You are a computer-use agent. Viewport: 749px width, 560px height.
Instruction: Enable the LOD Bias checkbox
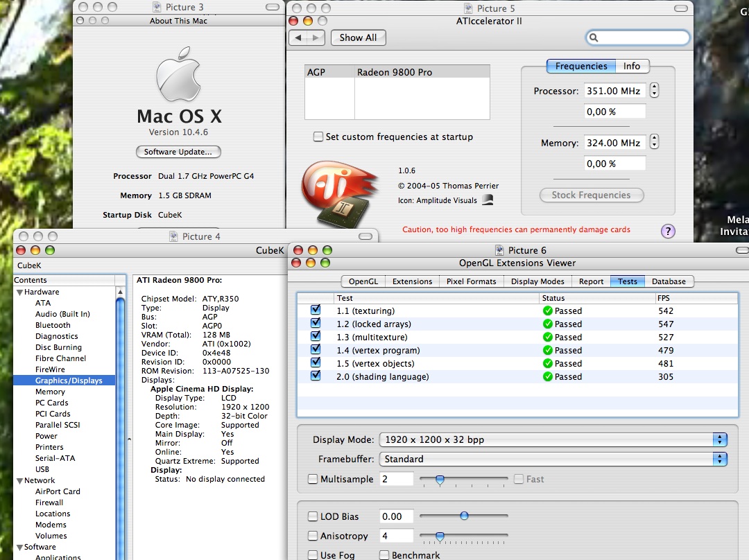(313, 516)
